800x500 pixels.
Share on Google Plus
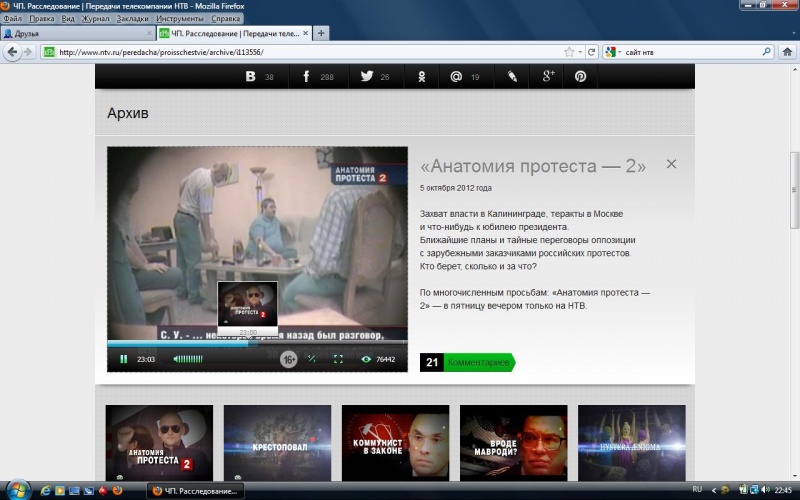[548, 77]
